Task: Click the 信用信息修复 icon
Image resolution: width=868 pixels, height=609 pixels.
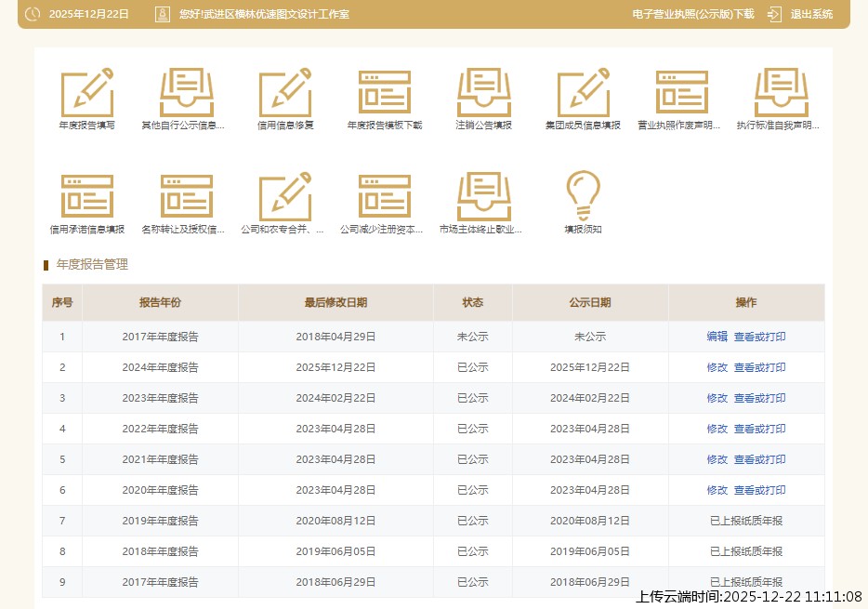Action: click(x=285, y=93)
